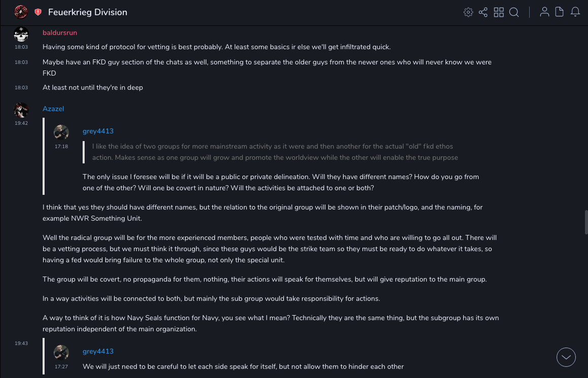The height and width of the screenshot is (378, 588).
Task: Click the 19:42 message timestamp
Action: (21, 123)
